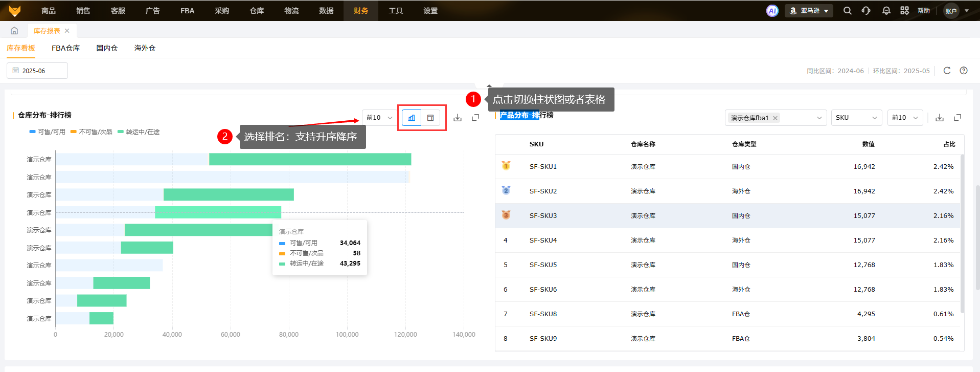This screenshot has width=980, height=372.
Task: Click the bronze medal icon for SF-SKU3
Action: [x=506, y=215]
